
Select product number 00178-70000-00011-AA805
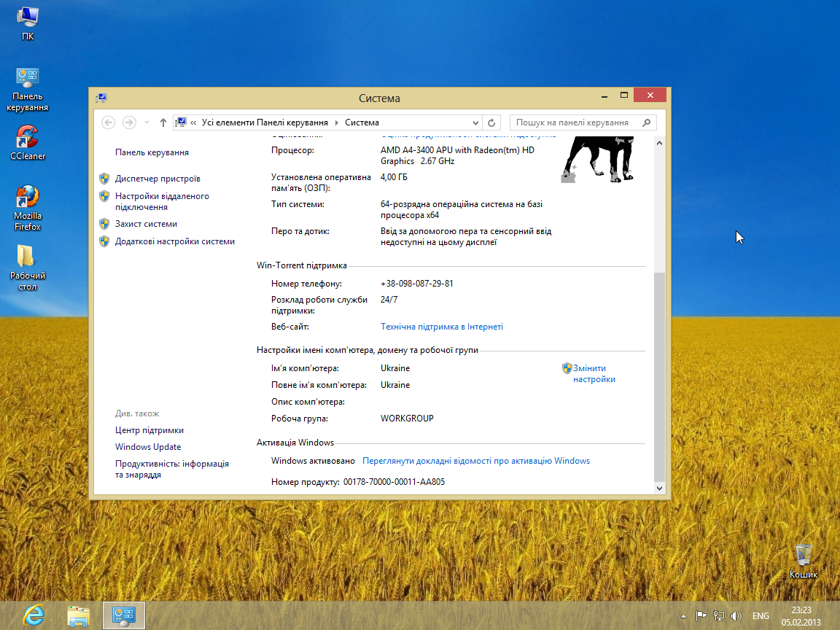[394, 482]
